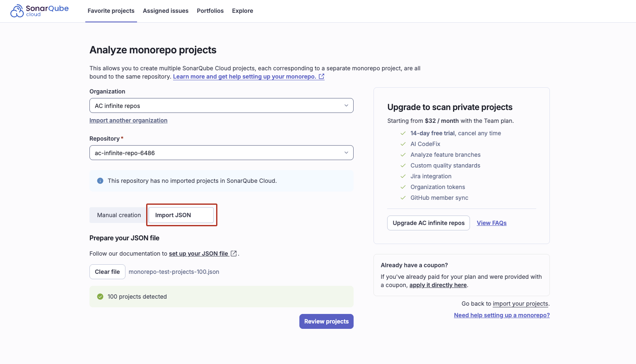The width and height of the screenshot is (636, 364).
Task: Click the 100 projects detected message
Action: [222, 297]
